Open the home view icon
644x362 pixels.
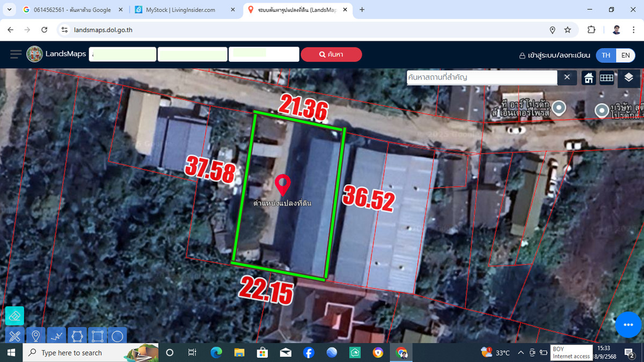tap(588, 78)
